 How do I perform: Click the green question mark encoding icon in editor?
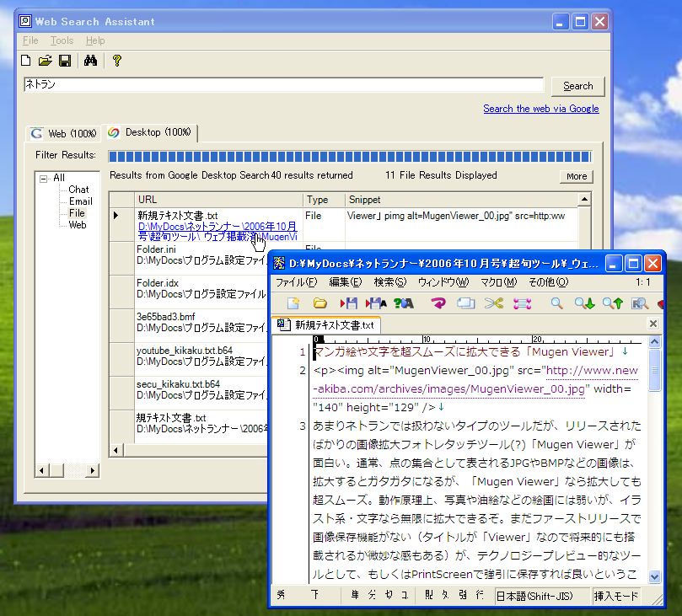point(403,303)
